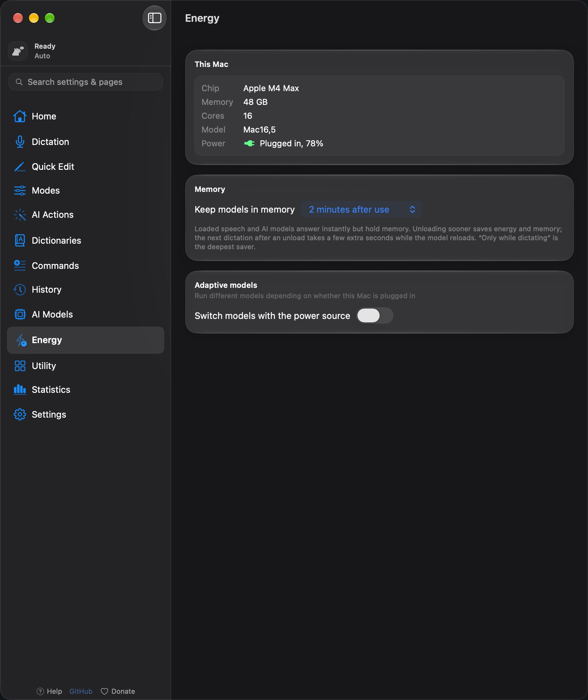Click the Adaptive models heading

tap(226, 285)
